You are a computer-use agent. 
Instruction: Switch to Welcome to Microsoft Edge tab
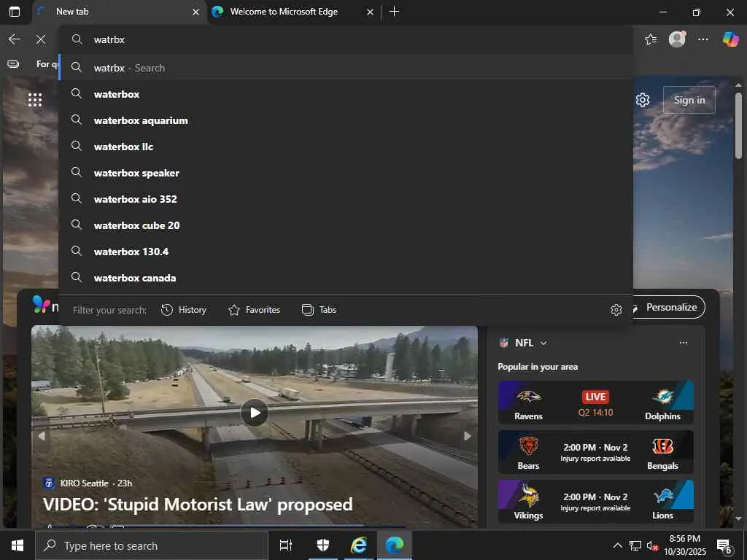coord(294,12)
